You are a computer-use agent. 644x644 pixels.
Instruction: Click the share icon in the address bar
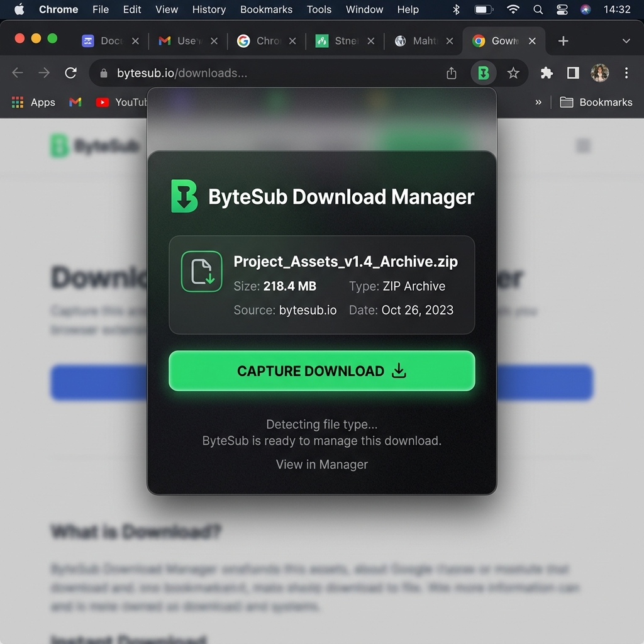tap(452, 73)
